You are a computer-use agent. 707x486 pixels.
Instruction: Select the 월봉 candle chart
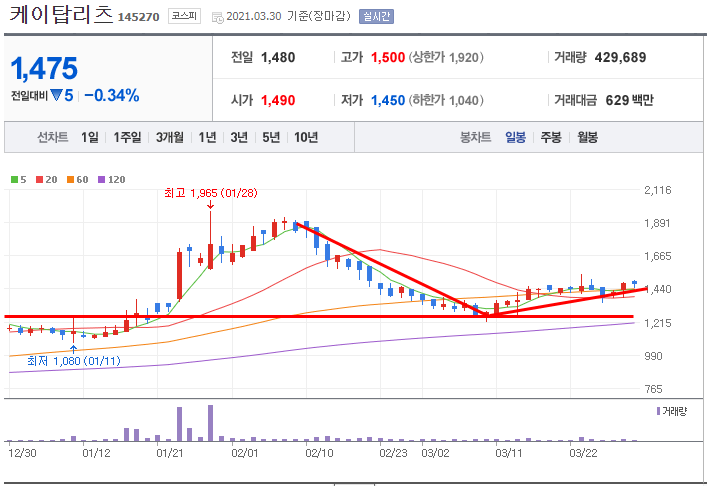(x=588, y=137)
